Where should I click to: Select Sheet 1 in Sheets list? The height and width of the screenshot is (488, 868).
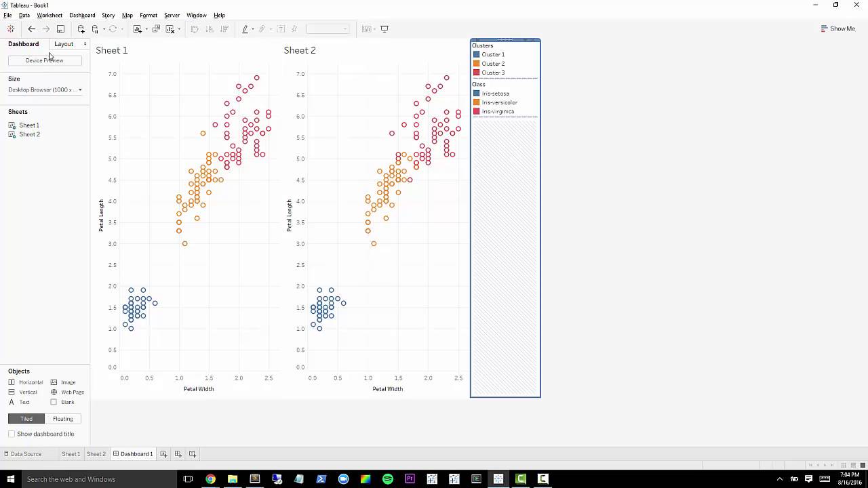(24, 125)
